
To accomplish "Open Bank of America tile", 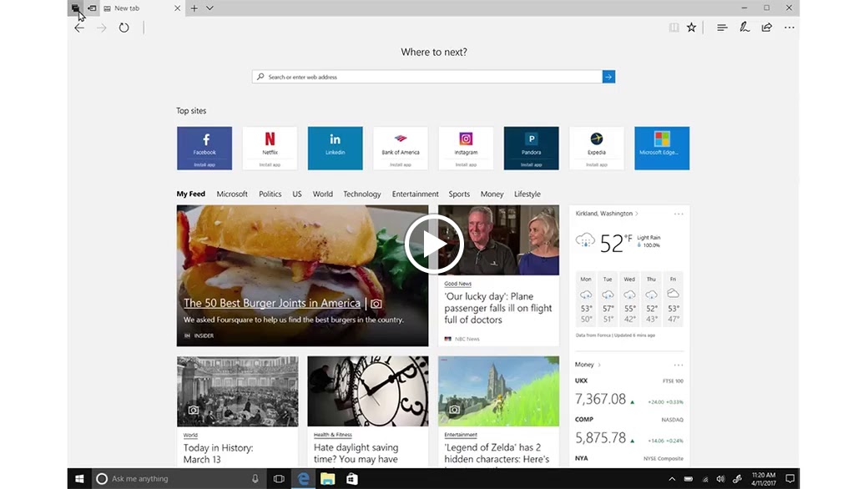I will pyautogui.click(x=401, y=149).
